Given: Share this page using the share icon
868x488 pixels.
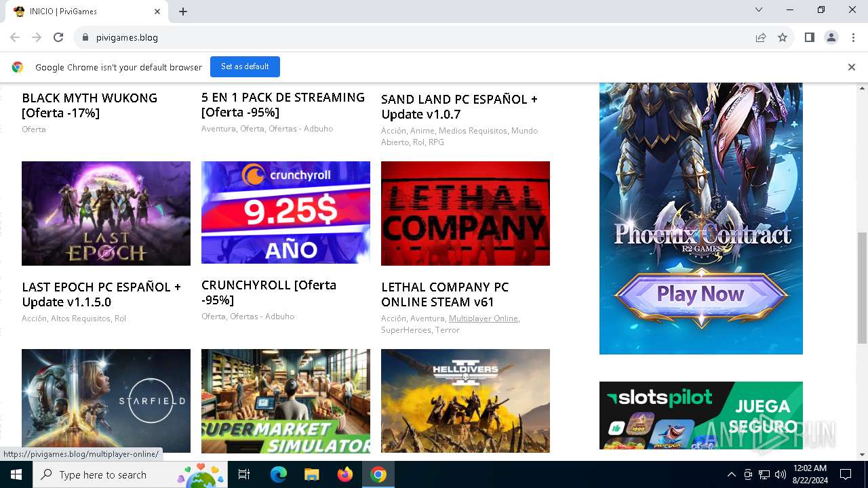Looking at the screenshot, I should pyautogui.click(x=761, y=37).
